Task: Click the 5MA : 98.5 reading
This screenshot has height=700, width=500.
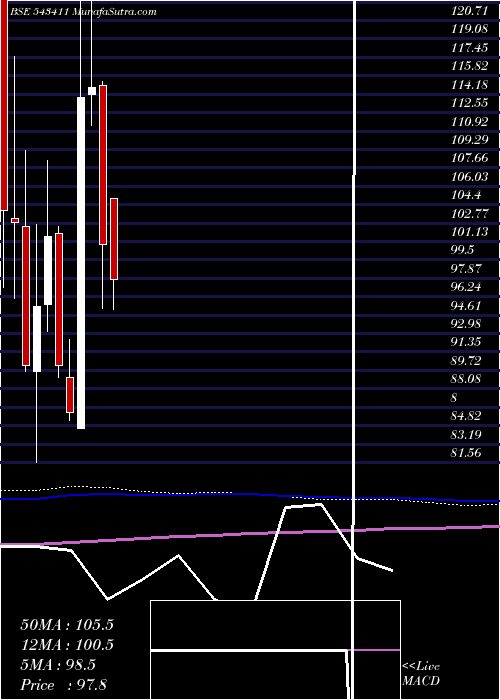Action: pyautogui.click(x=58, y=665)
